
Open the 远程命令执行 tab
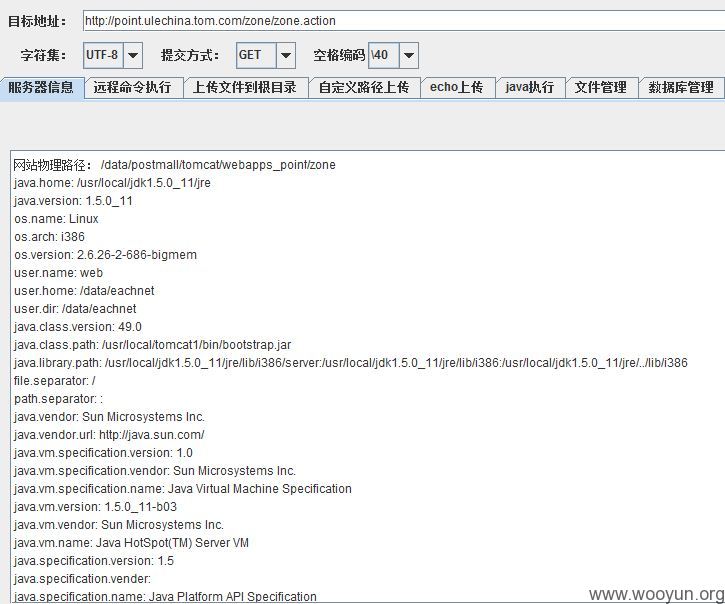coord(133,88)
